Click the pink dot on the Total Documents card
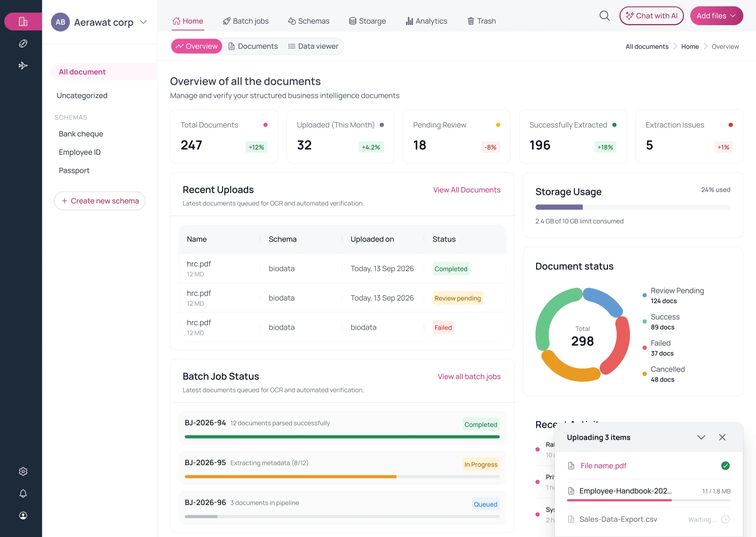The height and width of the screenshot is (537, 756). (265, 125)
